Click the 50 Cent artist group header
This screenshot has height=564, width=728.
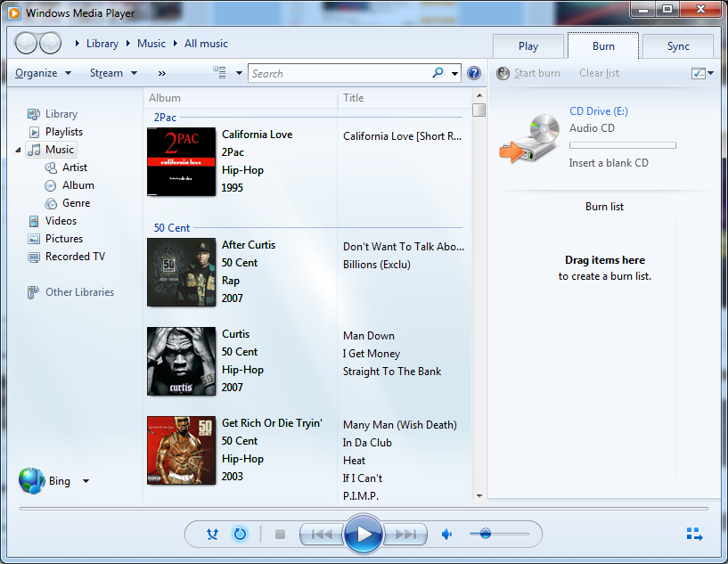[x=172, y=228]
